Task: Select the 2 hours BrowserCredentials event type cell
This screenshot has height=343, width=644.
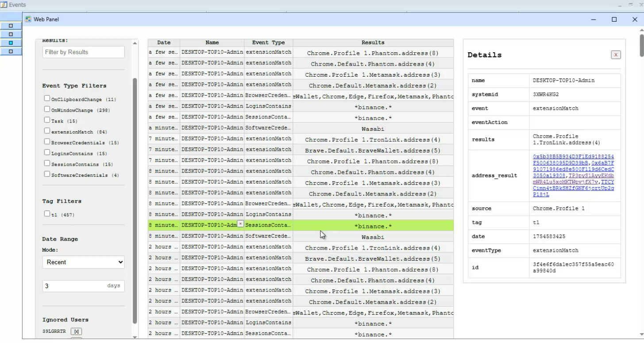Action: [269, 312]
